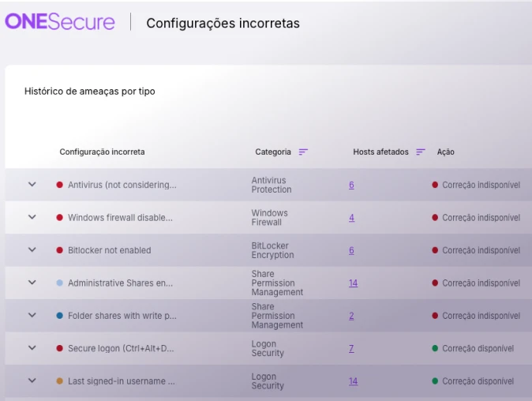Click the Configuração incorreta column header

click(x=102, y=152)
